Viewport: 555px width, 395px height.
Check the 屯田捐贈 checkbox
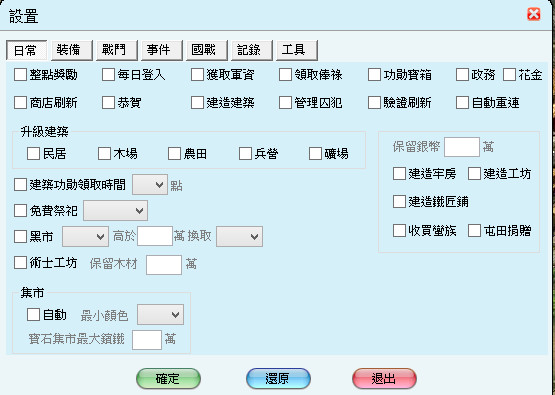(x=474, y=230)
